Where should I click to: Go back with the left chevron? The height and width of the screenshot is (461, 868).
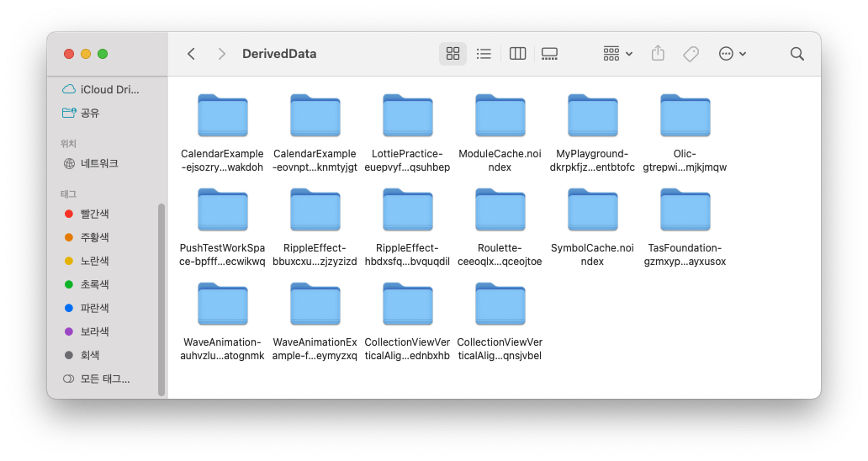click(191, 54)
